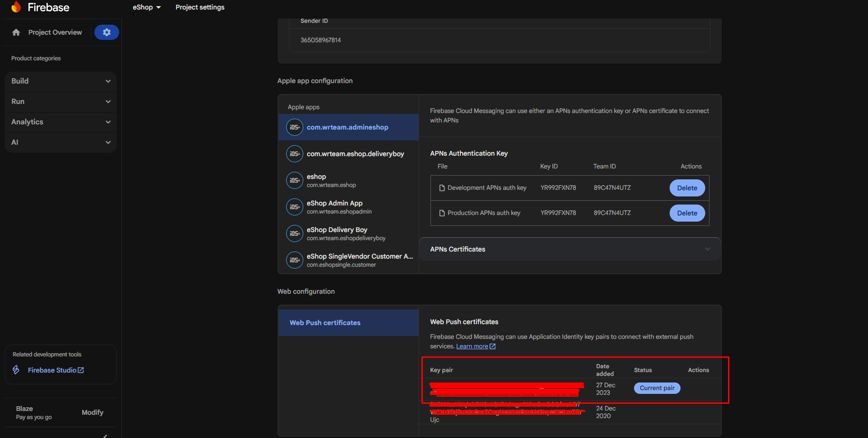Click external link icon beside Learn more
The image size is (868, 438).
pyautogui.click(x=493, y=346)
